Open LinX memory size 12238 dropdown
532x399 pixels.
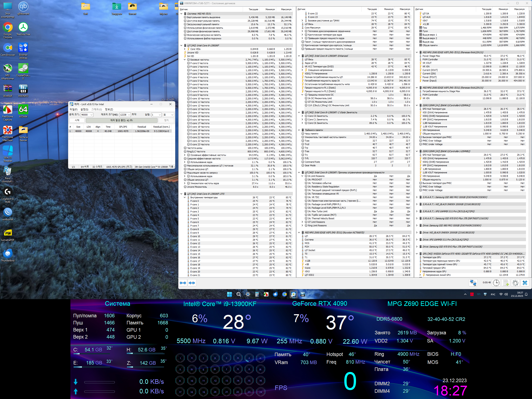(129, 115)
